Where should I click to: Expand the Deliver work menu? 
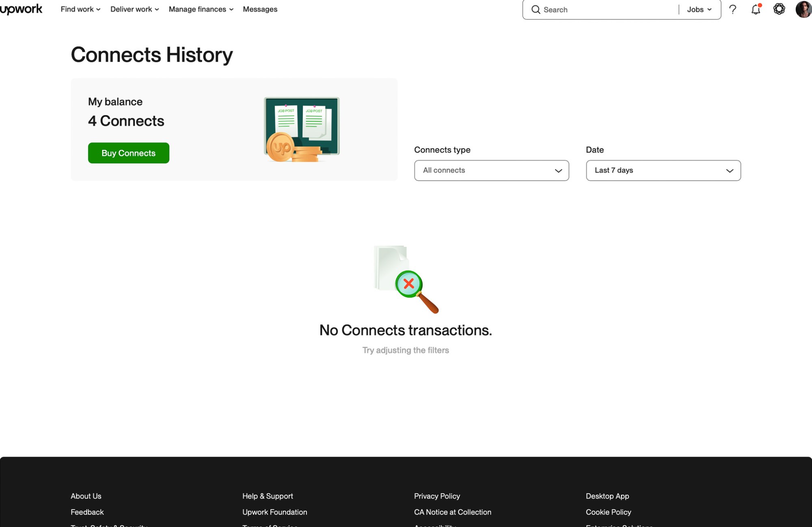click(x=134, y=9)
